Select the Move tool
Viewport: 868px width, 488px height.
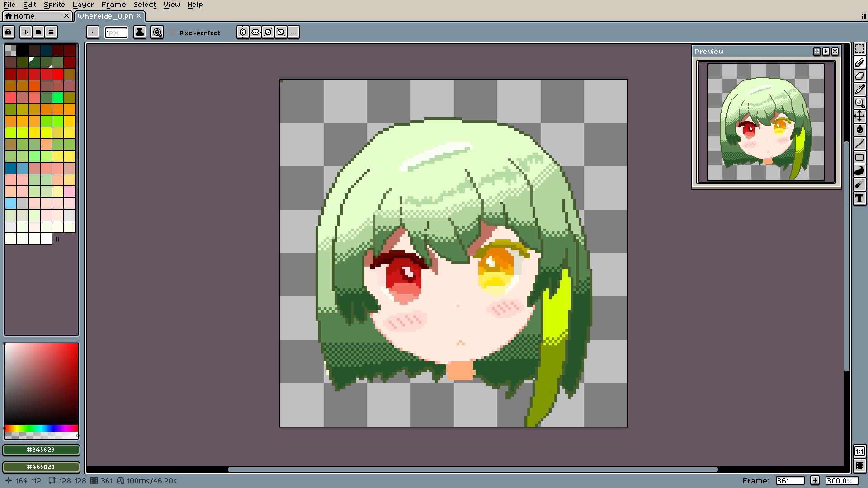pyautogui.click(x=859, y=117)
